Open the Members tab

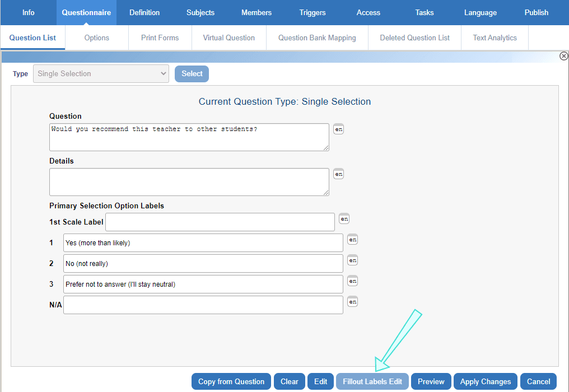[x=256, y=12]
